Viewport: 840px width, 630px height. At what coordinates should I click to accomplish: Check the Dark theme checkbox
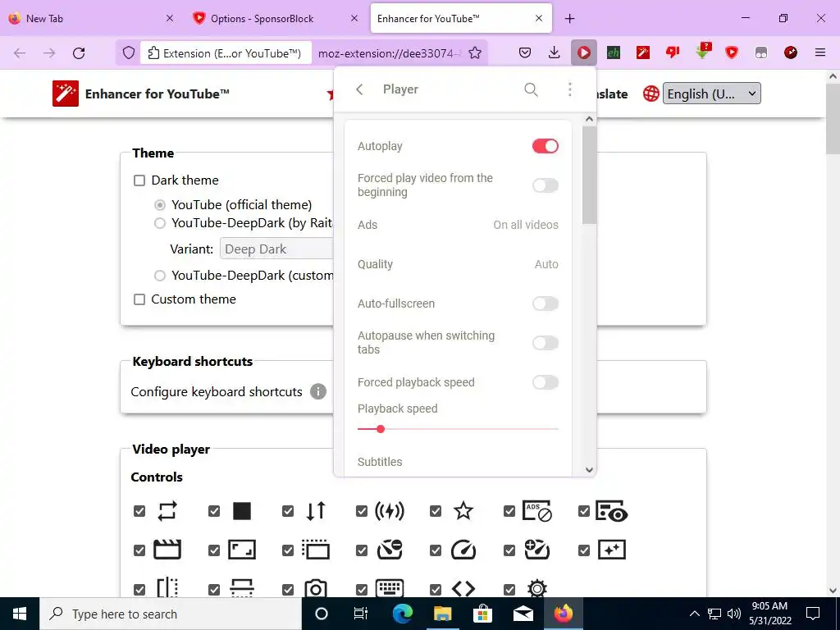(x=139, y=180)
